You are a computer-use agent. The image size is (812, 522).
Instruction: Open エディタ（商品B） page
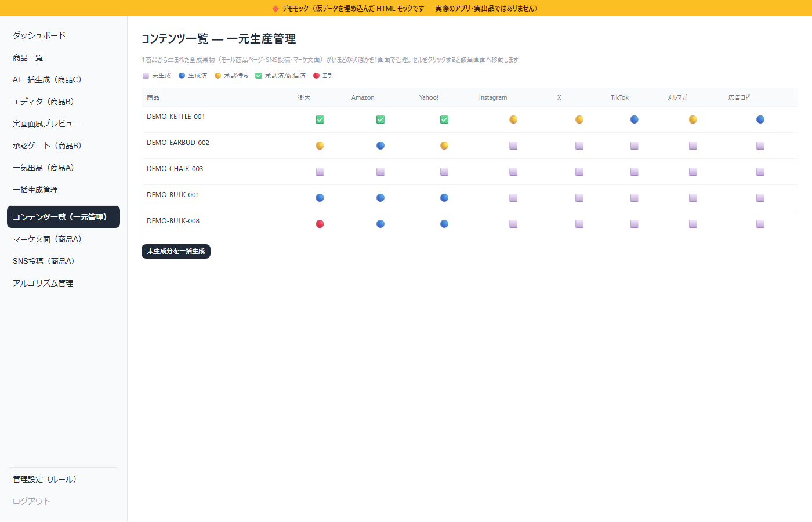click(x=63, y=101)
